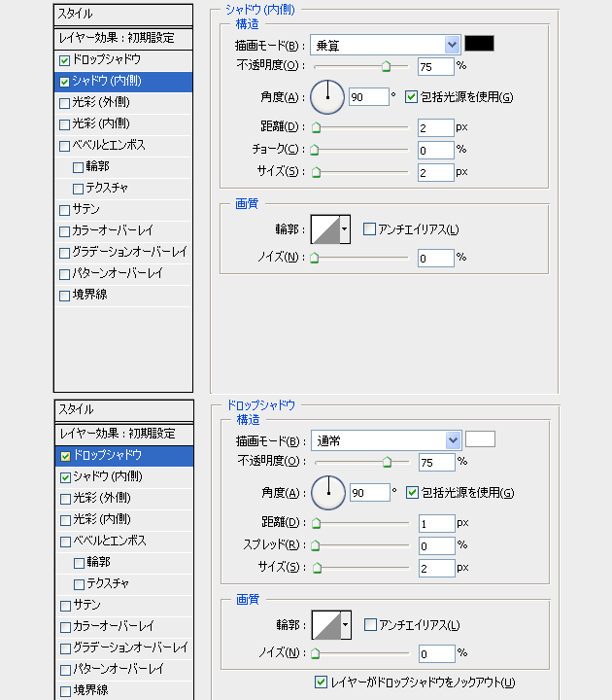Screen dimensions: 612x700
Task: Select スタイル header in the upper style list
Action: [x=123, y=15]
